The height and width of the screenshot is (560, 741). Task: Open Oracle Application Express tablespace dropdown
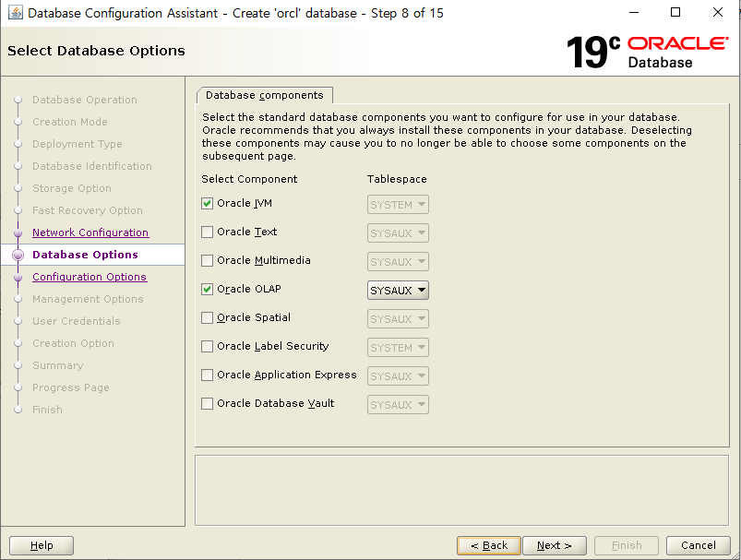pyautogui.click(x=398, y=376)
